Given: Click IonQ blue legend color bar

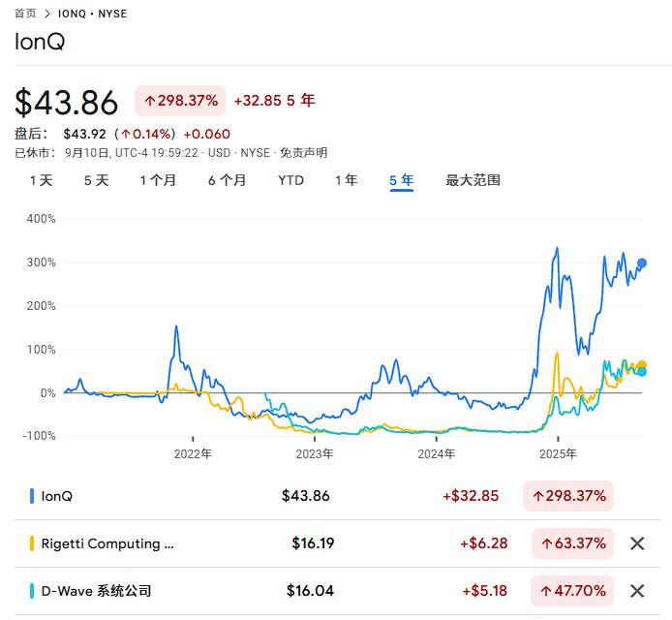Looking at the screenshot, I should 32,496.
